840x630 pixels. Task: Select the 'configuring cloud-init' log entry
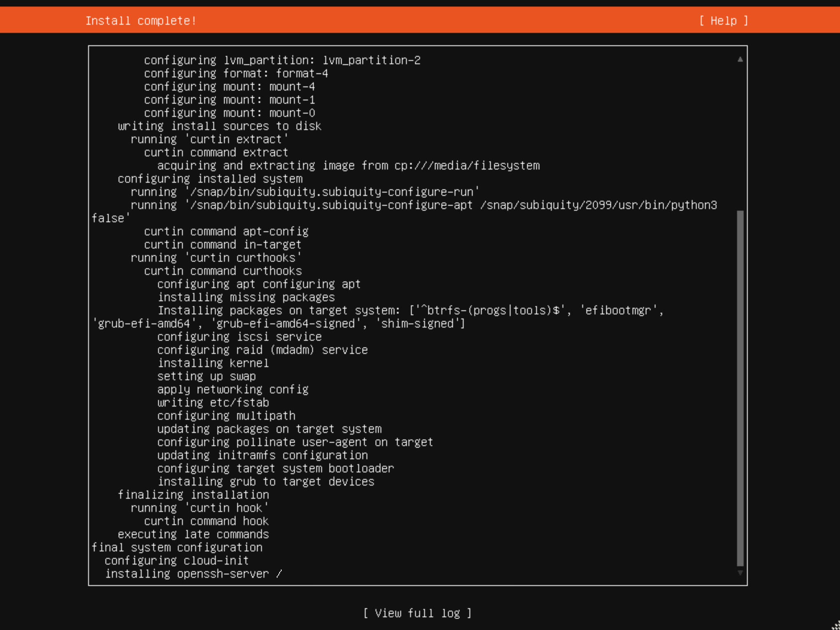pyautogui.click(x=176, y=560)
